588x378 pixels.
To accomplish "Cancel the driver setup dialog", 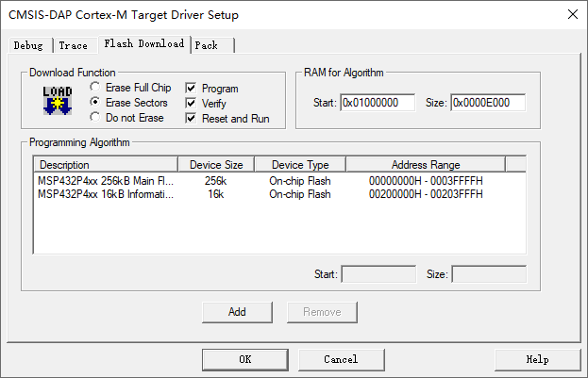I will [x=342, y=360].
